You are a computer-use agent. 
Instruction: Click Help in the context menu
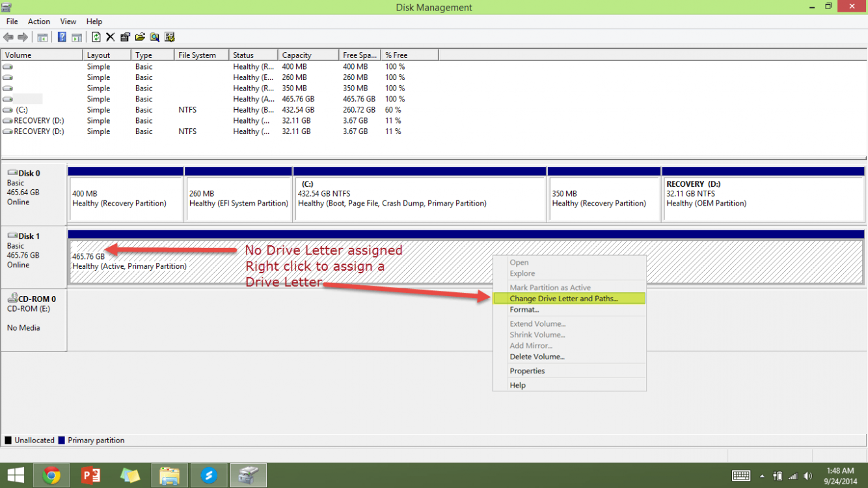coord(569,385)
